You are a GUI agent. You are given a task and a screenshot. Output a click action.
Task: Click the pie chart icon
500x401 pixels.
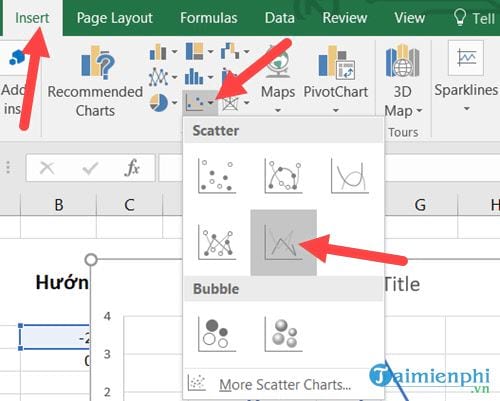pos(159,102)
